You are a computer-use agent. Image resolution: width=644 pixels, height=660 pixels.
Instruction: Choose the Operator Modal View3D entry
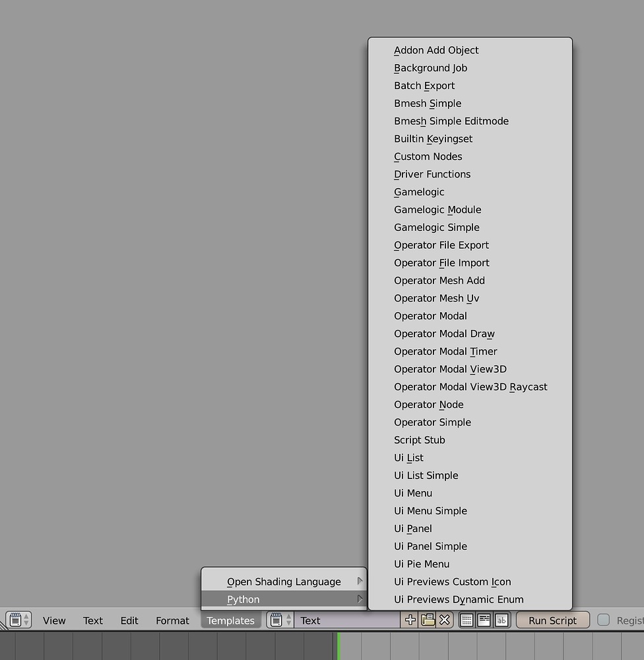point(470,369)
